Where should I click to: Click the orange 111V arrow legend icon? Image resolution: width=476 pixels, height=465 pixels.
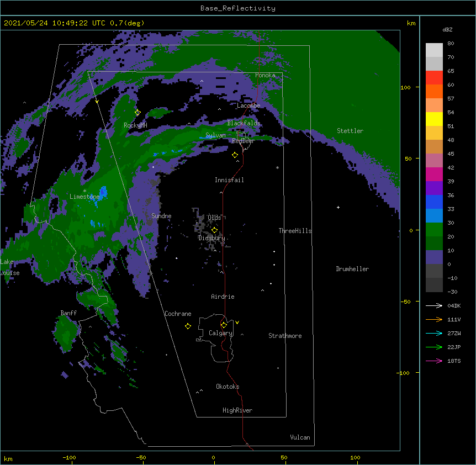[434, 319]
